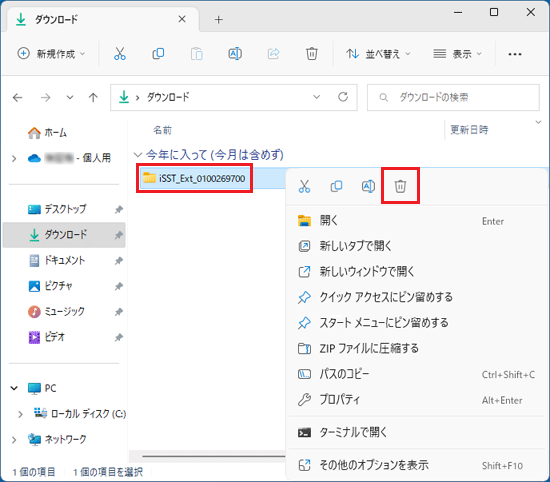Open the 表示 view dropdown
Viewport: 550px width, 482px height.
(x=458, y=54)
